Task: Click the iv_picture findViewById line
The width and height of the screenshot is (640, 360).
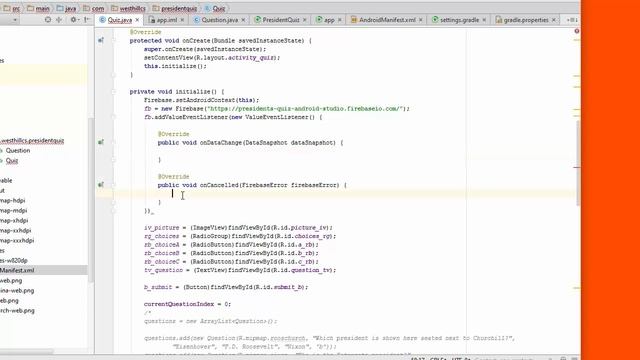Action: (238, 227)
